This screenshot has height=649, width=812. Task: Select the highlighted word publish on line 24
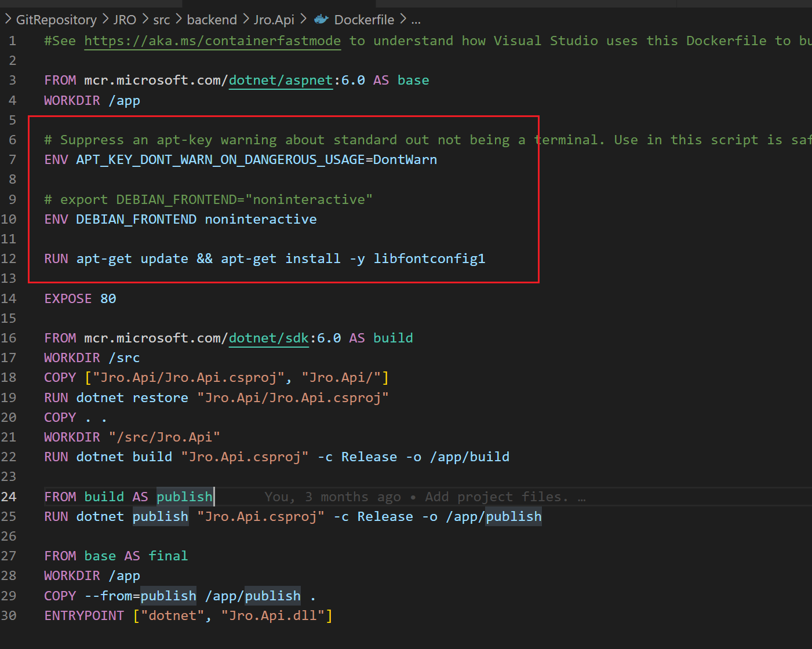click(x=184, y=497)
